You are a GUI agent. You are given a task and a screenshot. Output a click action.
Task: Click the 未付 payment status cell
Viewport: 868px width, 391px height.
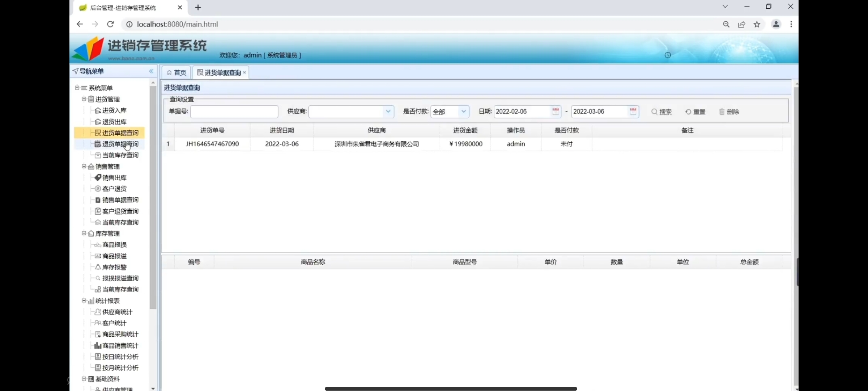(567, 144)
